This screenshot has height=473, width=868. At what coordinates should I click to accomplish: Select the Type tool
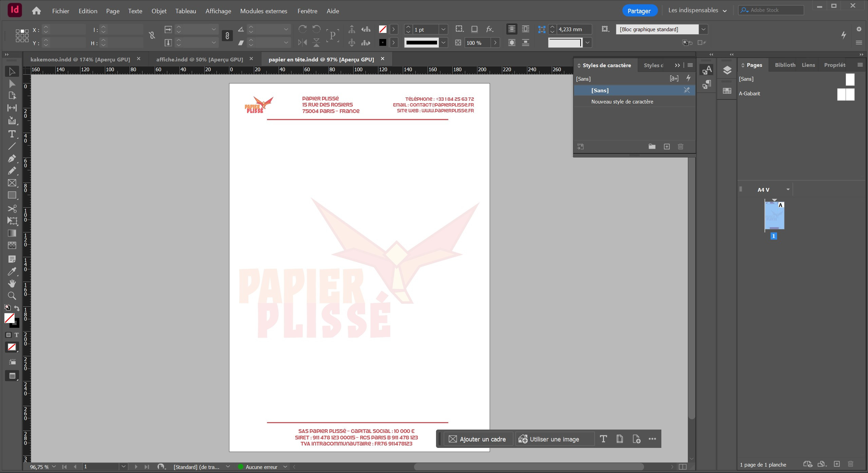click(12, 134)
